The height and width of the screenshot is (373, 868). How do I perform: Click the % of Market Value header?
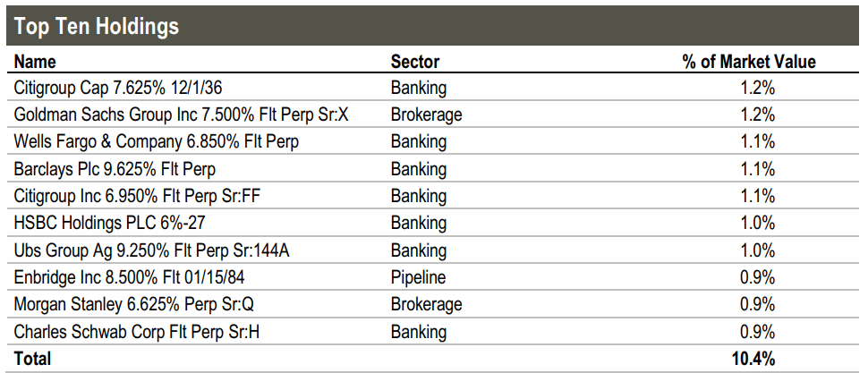point(749,62)
